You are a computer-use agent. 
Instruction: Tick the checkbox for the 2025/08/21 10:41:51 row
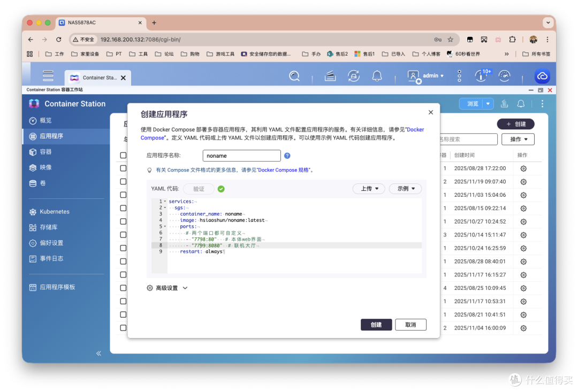123,314
